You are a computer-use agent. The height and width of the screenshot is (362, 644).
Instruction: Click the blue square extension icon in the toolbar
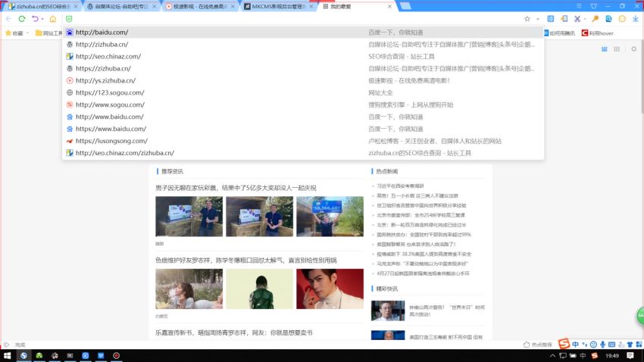(x=550, y=19)
